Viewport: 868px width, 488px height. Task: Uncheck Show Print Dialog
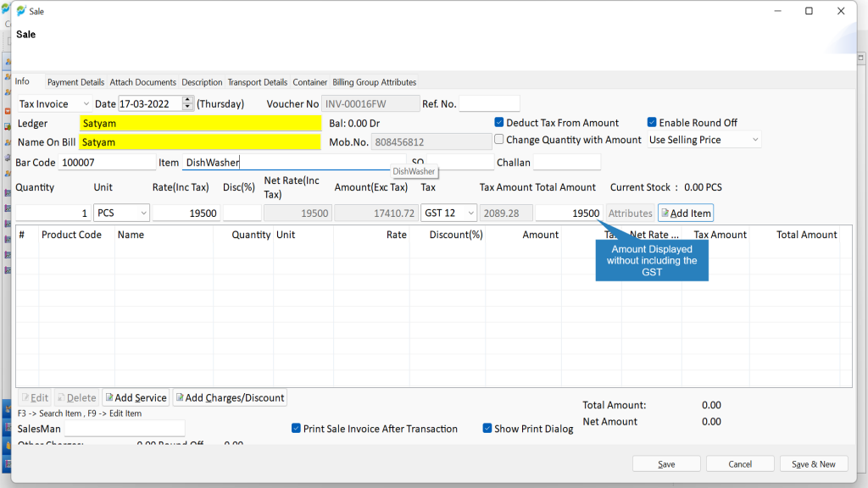487,428
